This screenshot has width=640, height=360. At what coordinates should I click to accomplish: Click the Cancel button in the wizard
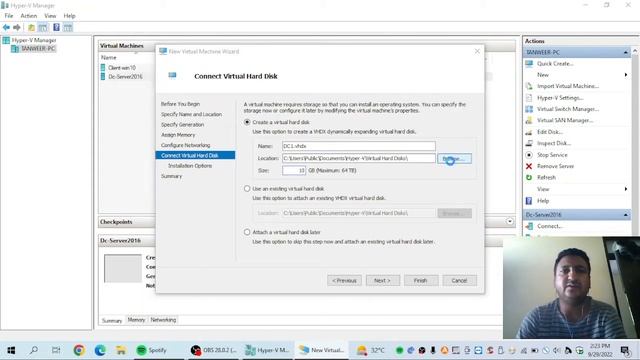tap(460, 280)
